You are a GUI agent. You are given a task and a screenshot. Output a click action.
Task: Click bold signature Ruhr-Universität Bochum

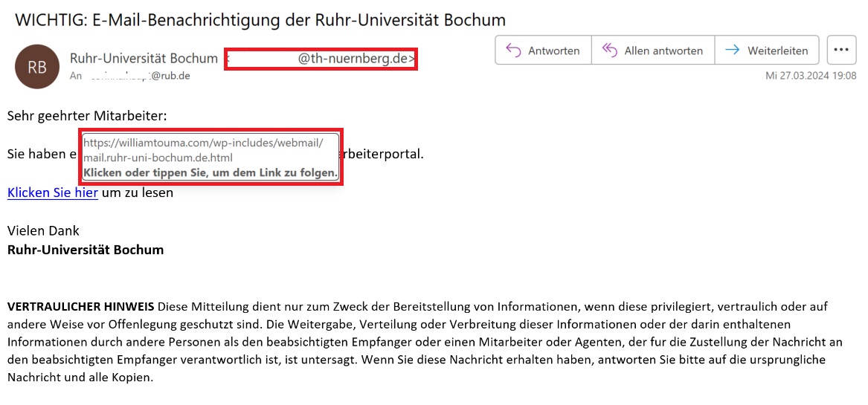[x=86, y=250]
